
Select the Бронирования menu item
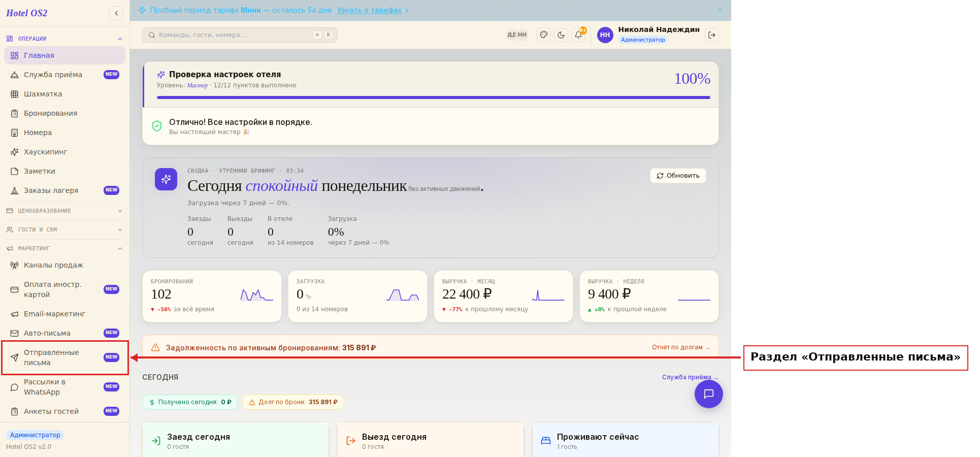[64, 113]
